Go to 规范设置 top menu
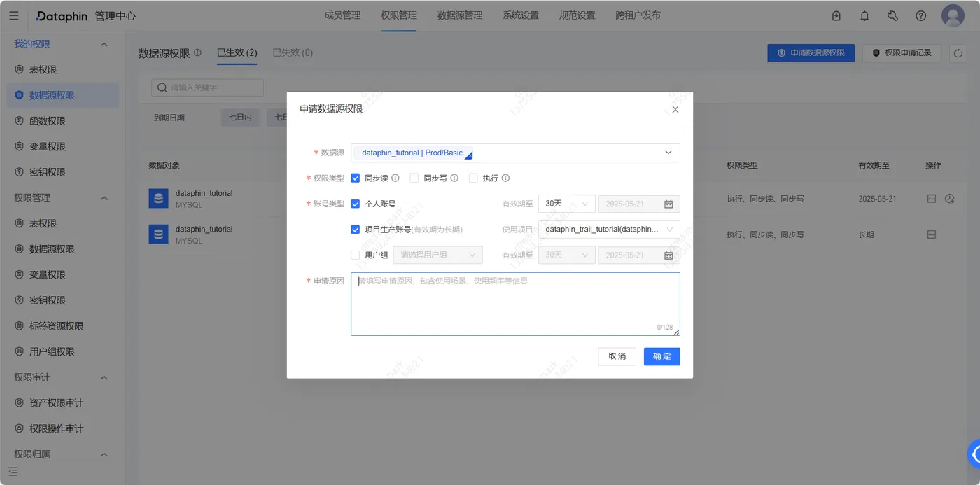This screenshot has height=485, width=980. click(x=577, y=15)
